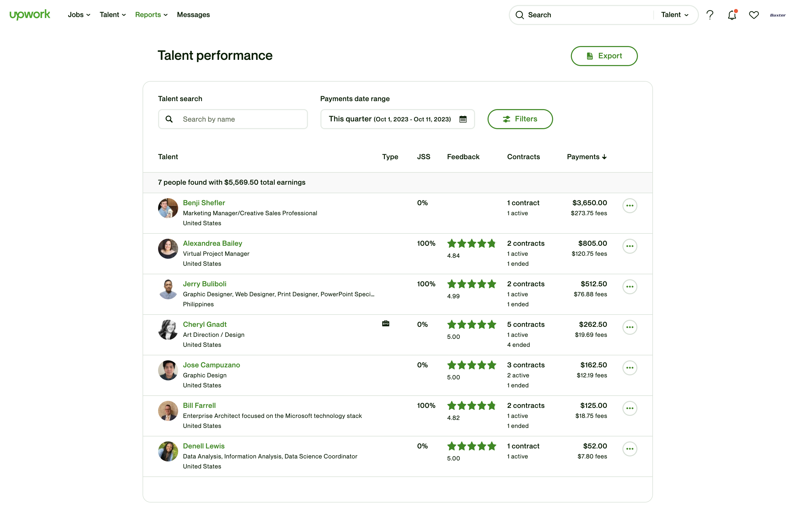Open Alexandrea Bailey's profile link

tap(212, 243)
